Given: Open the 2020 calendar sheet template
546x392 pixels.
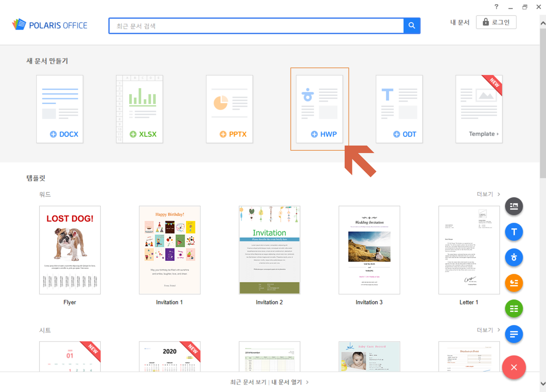Looking at the screenshot, I should click(170, 357).
